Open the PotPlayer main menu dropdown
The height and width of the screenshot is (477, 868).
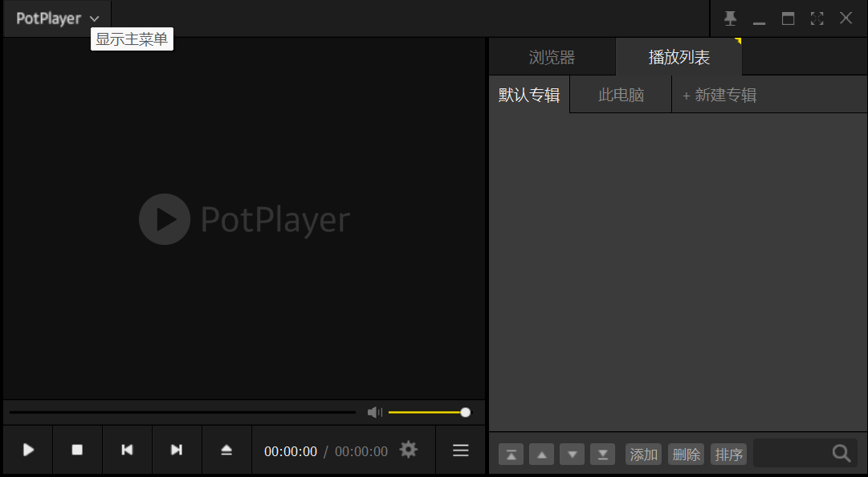click(57, 18)
